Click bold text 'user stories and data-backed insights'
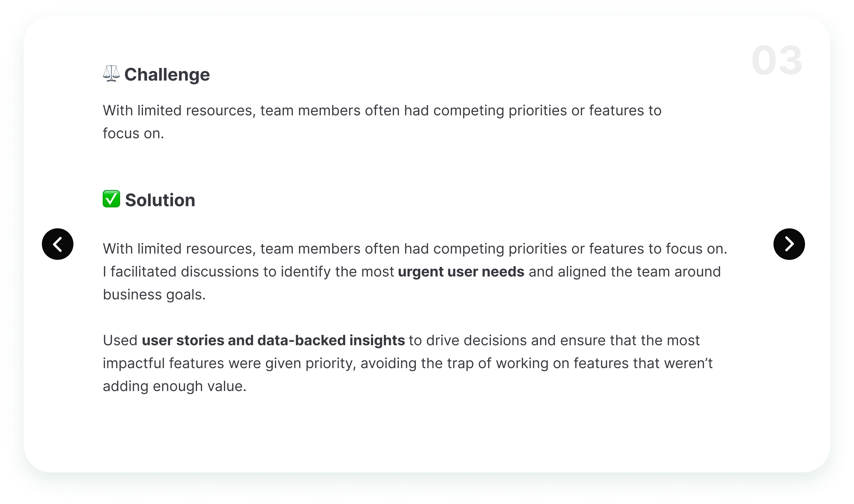Screen dimensions: 854x504 click(273, 340)
